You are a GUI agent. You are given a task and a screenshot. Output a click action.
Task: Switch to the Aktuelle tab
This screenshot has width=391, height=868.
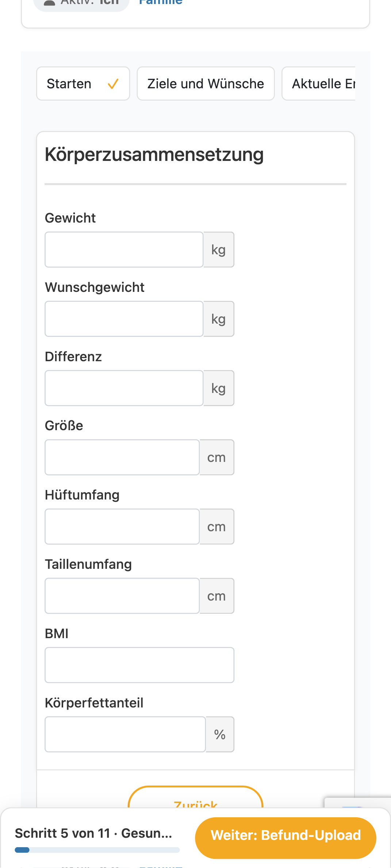319,84
